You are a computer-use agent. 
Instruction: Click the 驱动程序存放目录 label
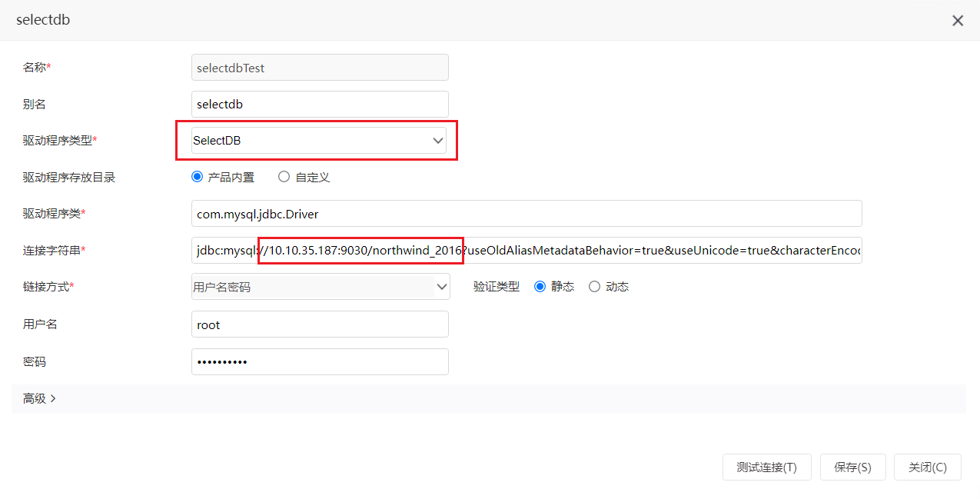[69, 177]
